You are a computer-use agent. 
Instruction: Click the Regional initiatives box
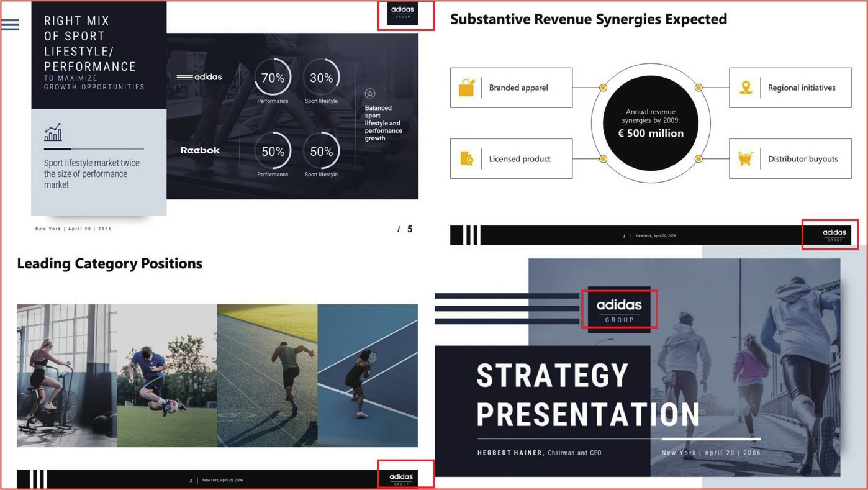tap(790, 88)
